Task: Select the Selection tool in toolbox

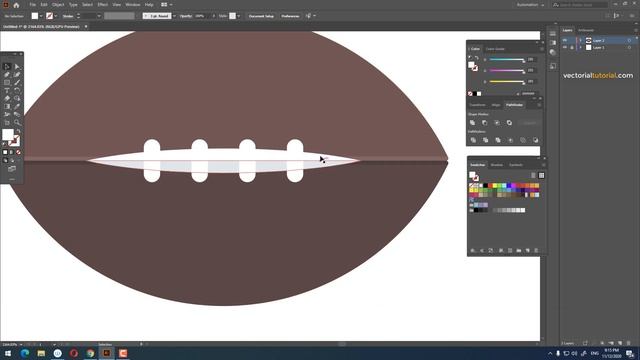Action: point(7,67)
